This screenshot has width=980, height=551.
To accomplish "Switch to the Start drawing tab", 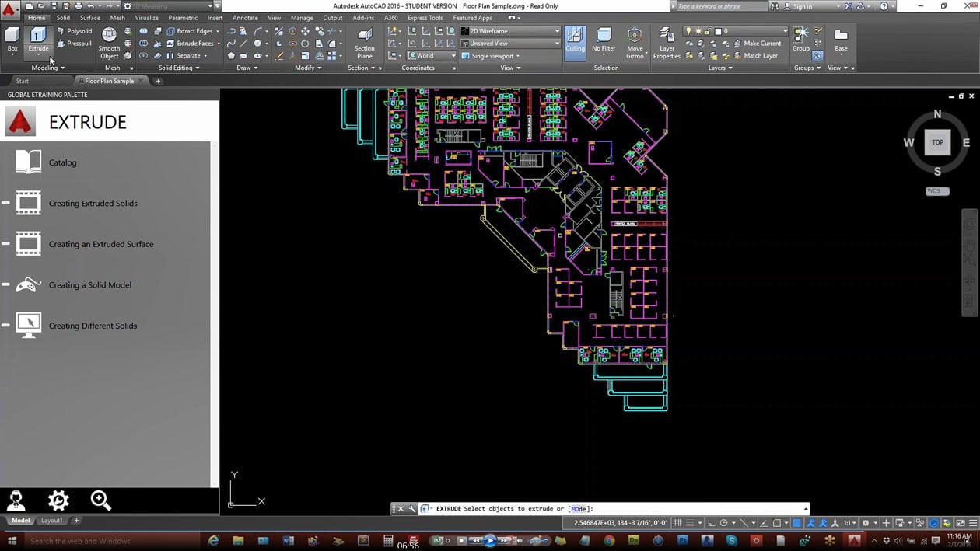I will pyautogui.click(x=23, y=81).
